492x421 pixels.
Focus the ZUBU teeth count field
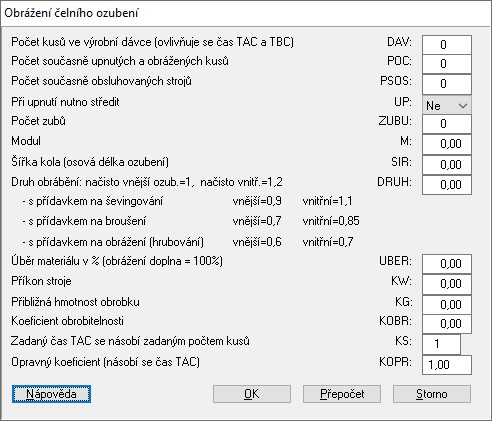click(x=447, y=124)
